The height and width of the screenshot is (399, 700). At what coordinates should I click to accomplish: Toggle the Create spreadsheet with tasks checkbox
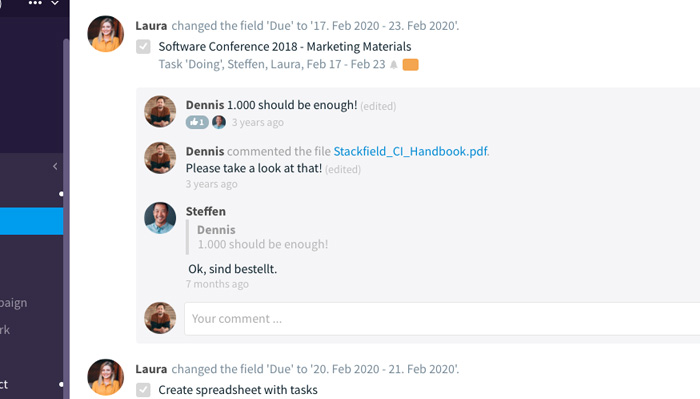(143, 390)
